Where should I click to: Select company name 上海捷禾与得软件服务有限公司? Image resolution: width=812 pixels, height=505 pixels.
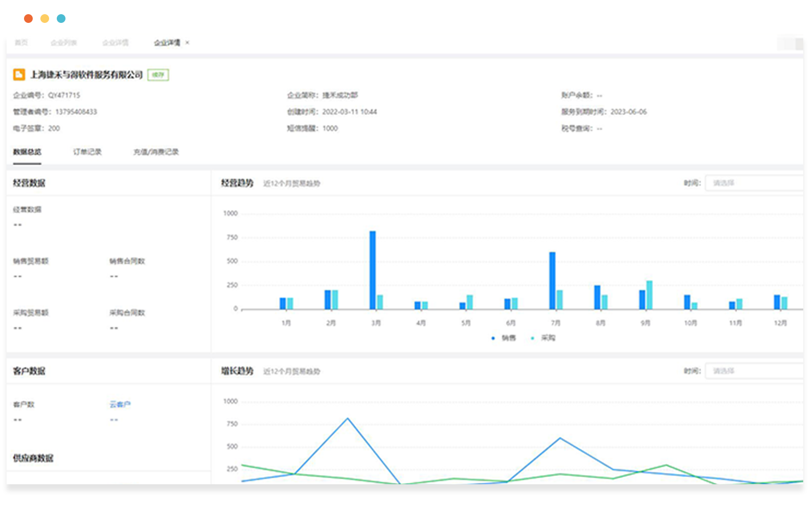point(86,75)
